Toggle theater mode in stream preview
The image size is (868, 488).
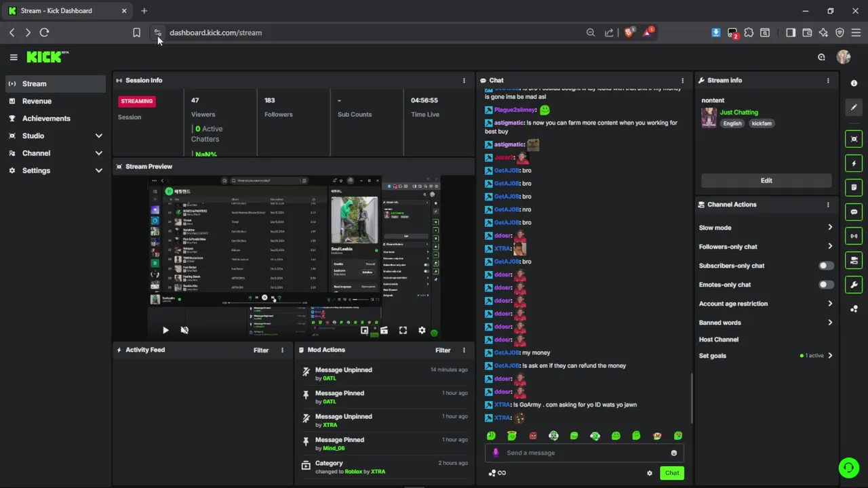[384, 330]
